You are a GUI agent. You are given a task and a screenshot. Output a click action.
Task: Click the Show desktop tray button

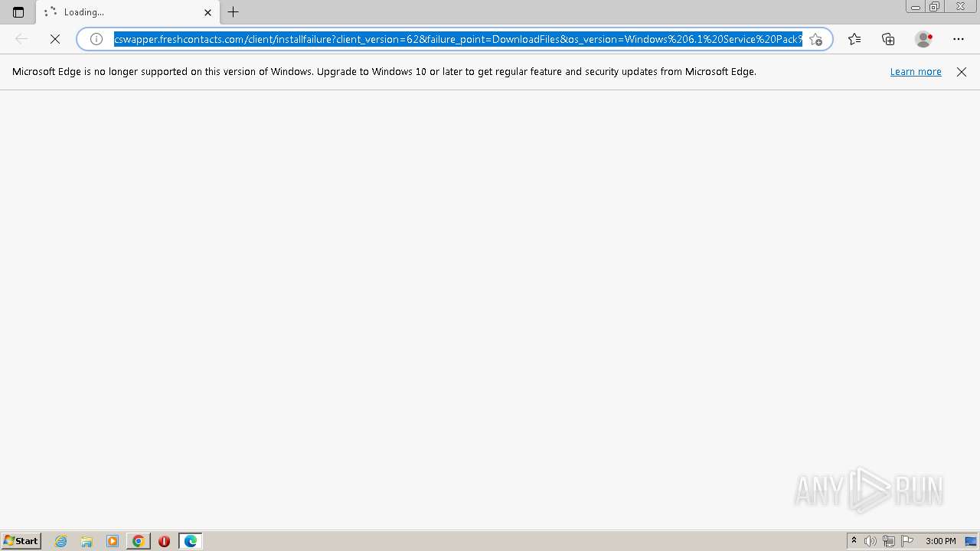(x=971, y=541)
